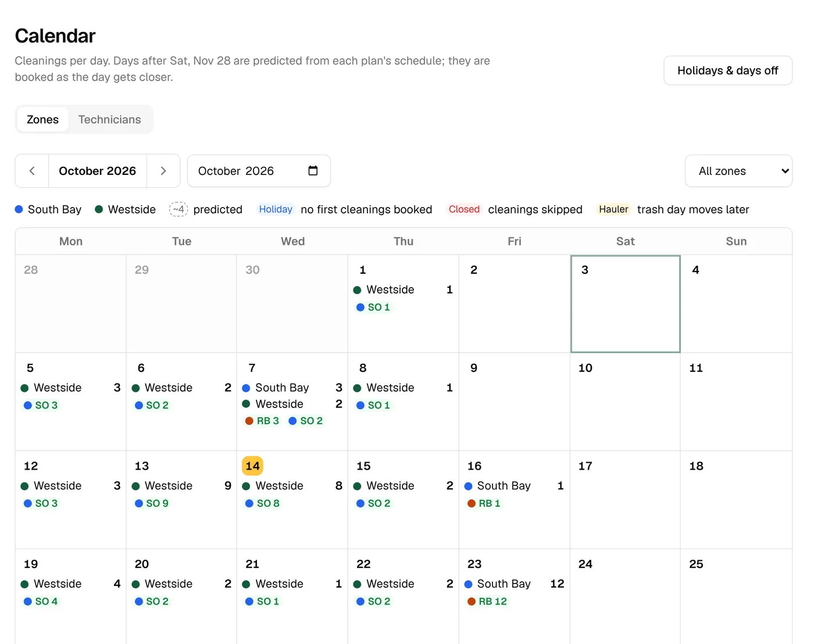Click SO 2 chip on October 22
The image size is (814, 644).
(373, 602)
